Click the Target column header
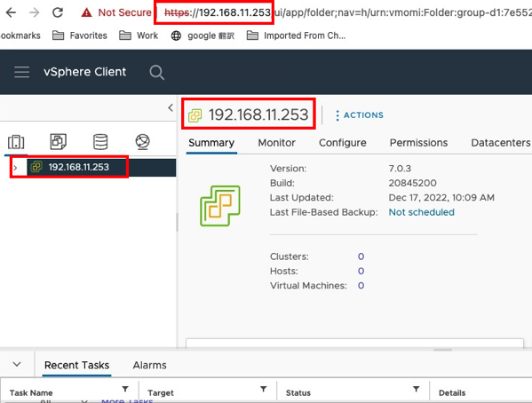This screenshot has width=532, height=403. click(x=161, y=393)
